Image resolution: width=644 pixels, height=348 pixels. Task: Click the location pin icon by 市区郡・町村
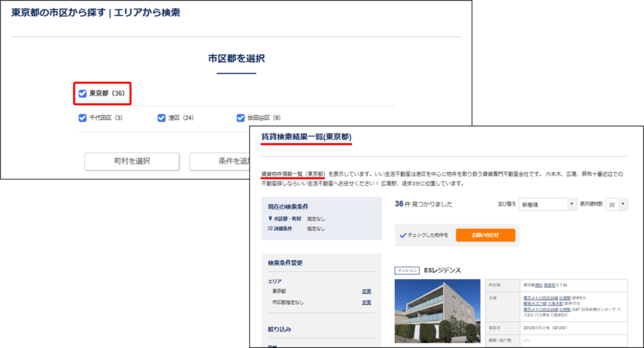pyautogui.click(x=270, y=219)
